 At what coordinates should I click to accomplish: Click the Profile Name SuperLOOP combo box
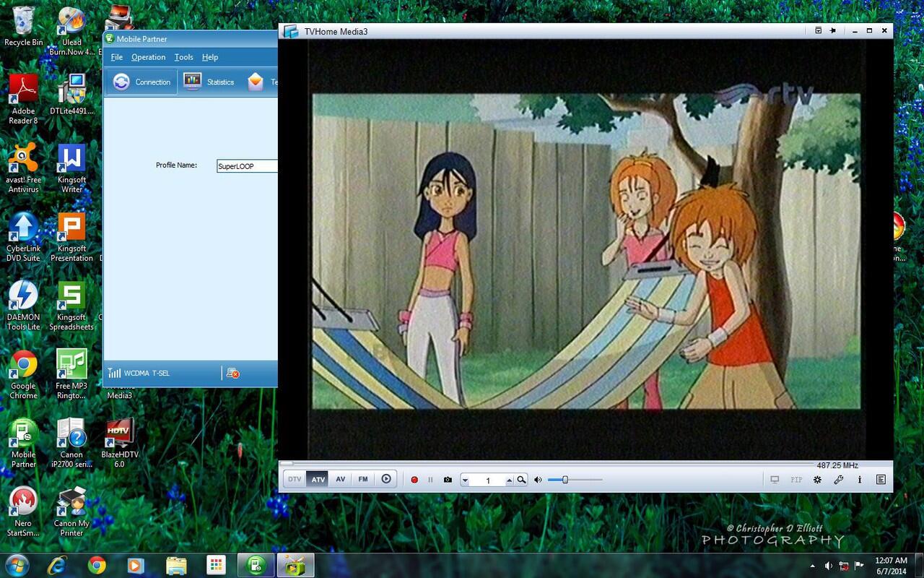(247, 166)
